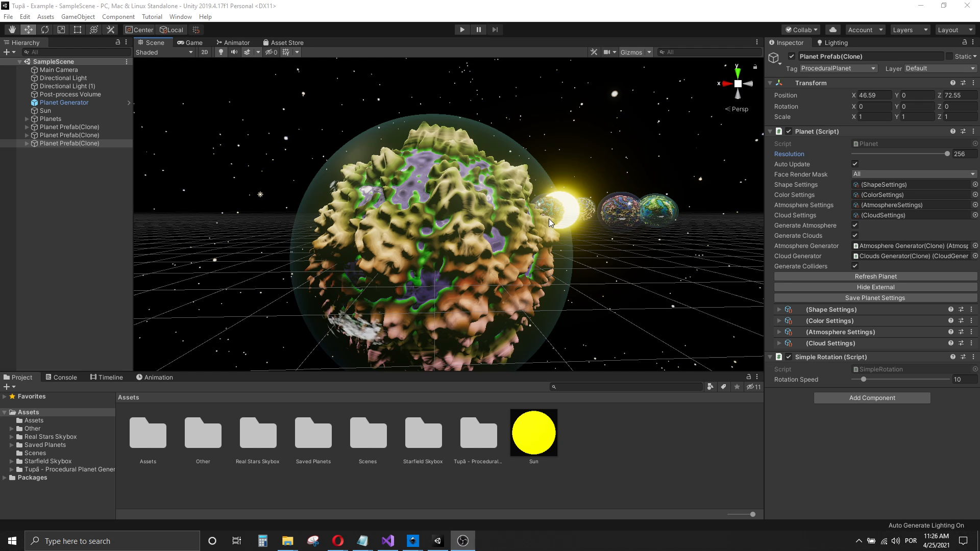Click the Play button
Image resolution: width=980 pixels, height=551 pixels.
[462, 30]
